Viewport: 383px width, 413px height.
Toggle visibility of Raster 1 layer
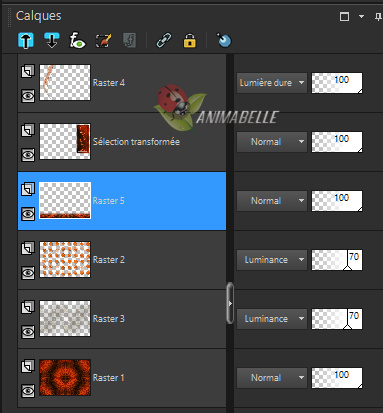pos(28,391)
